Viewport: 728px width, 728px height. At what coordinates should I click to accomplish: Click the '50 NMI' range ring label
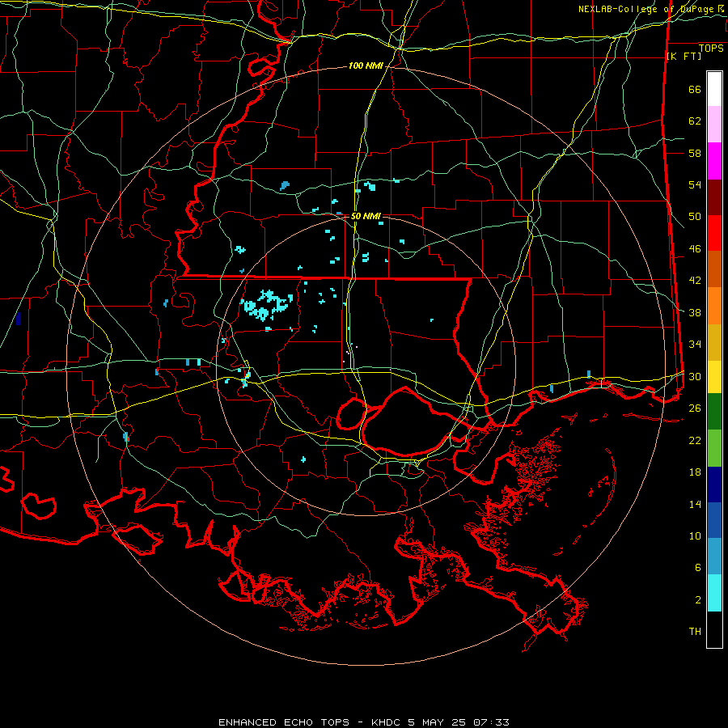(x=366, y=216)
